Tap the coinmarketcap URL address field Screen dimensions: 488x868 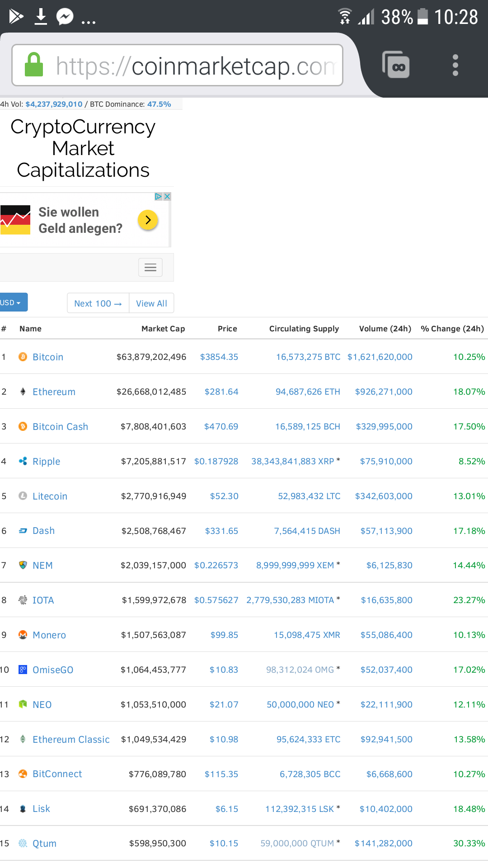coord(177,65)
